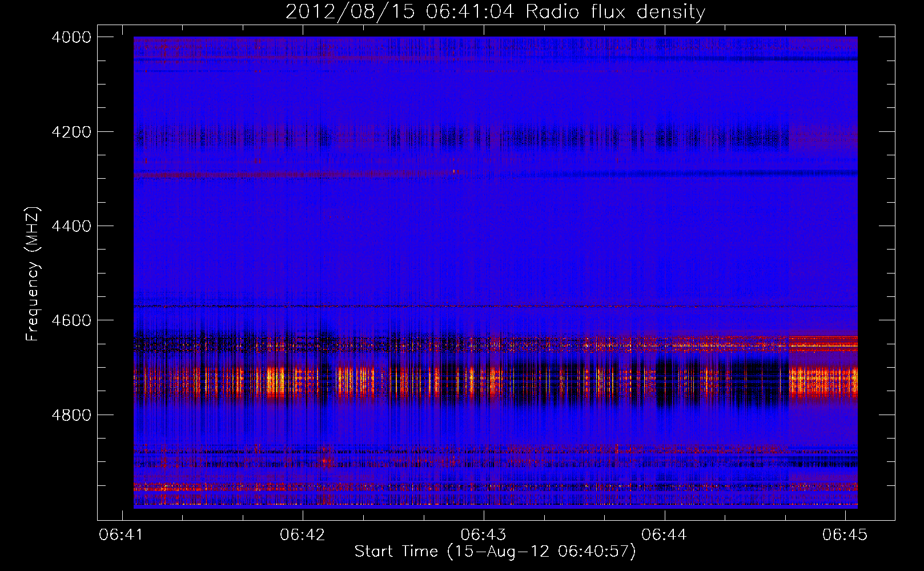The height and width of the screenshot is (571, 924).
Task: Click the 'Frequency (MHZ)' y-axis label
Action: pos(33,274)
